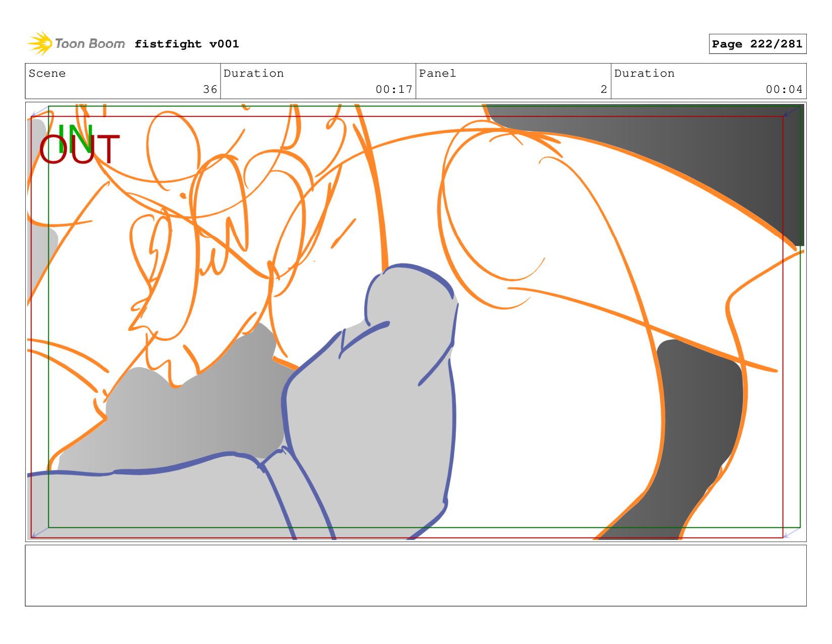Click the 'Page 222/281' box
832x644 pixels.
tap(757, 44)
